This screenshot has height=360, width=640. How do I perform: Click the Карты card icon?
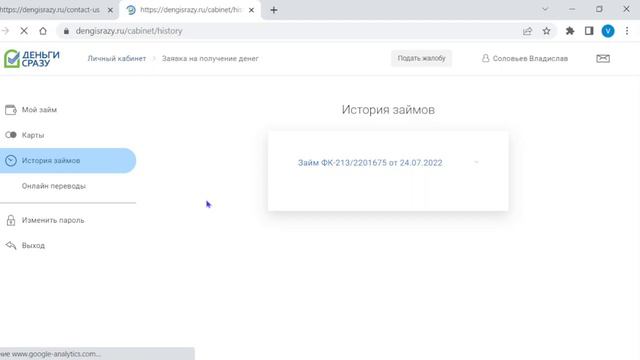point(11,135)
